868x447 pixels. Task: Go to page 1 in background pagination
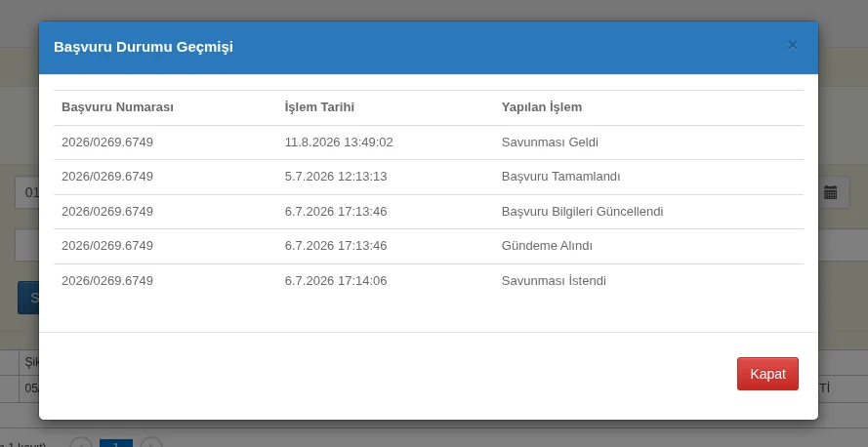115,443
